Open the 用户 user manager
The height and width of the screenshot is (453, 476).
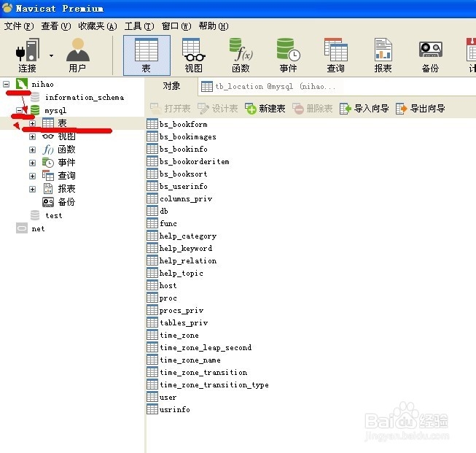77,55
